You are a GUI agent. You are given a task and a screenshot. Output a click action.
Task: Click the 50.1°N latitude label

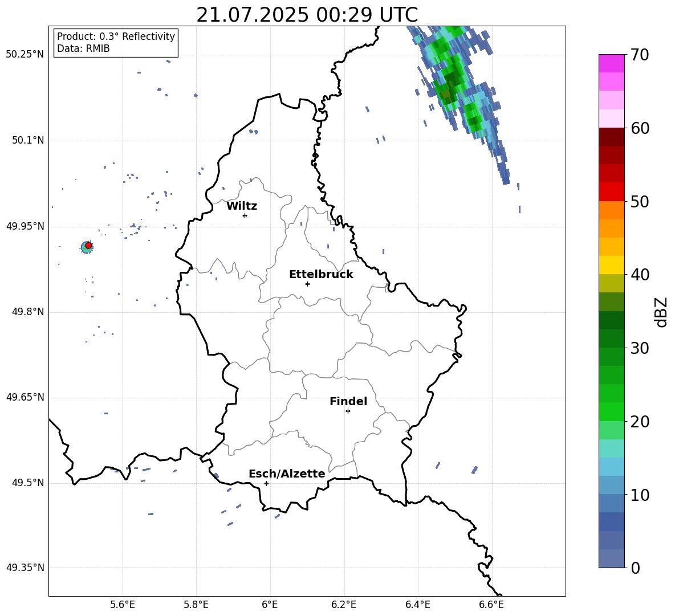28,141
